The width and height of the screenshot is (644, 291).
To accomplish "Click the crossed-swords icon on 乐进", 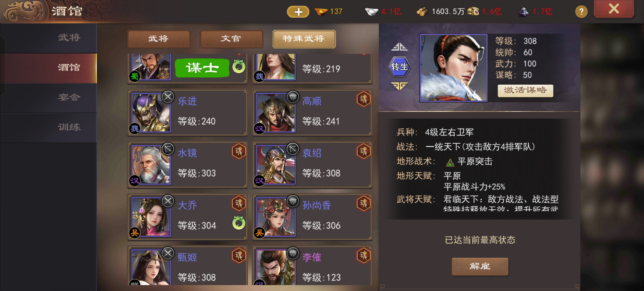I will click(168, 97).
